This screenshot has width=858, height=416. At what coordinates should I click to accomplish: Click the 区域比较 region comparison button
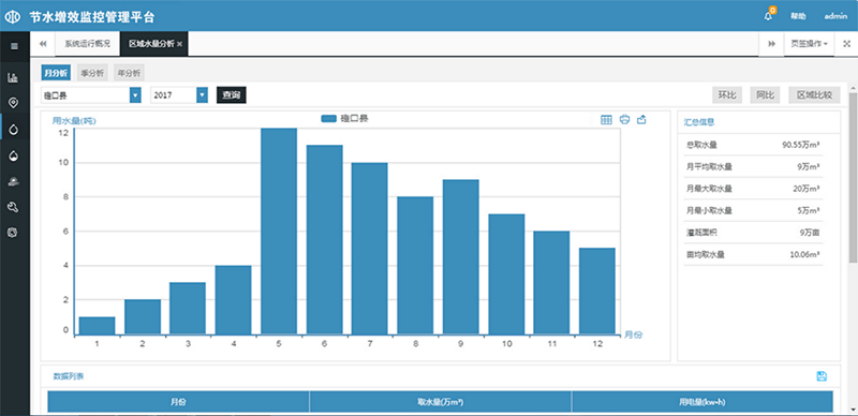pyautogui.click(x=812, y=95)
